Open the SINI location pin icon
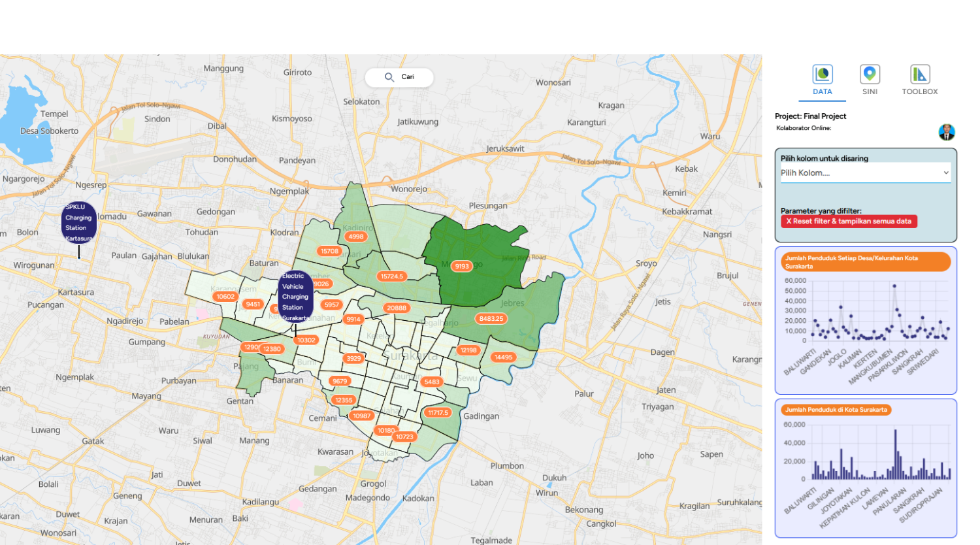 [870, 74]
